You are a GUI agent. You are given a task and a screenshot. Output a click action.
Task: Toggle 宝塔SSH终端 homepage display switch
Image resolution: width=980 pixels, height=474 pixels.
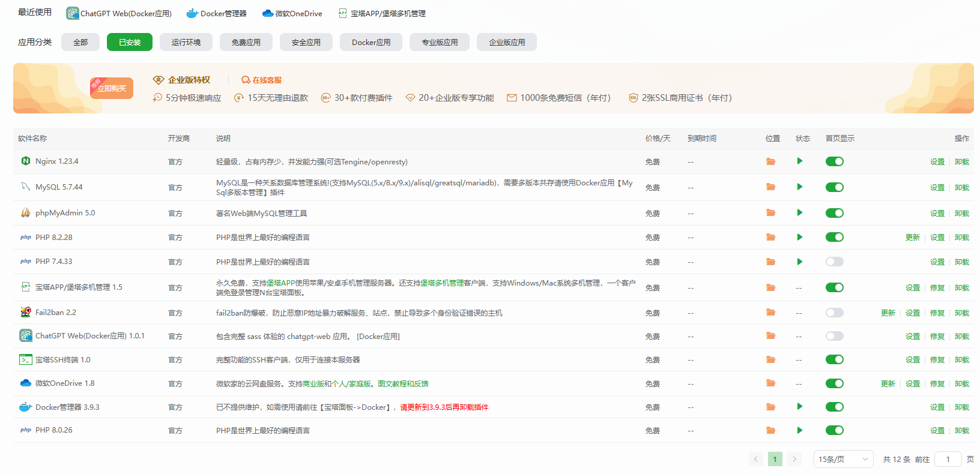835,359
